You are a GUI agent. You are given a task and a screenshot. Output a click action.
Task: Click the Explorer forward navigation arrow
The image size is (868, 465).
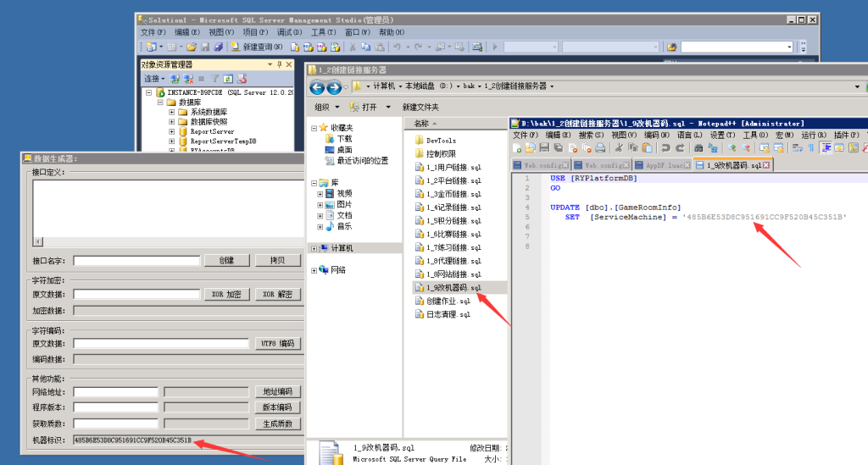[334, 86]
